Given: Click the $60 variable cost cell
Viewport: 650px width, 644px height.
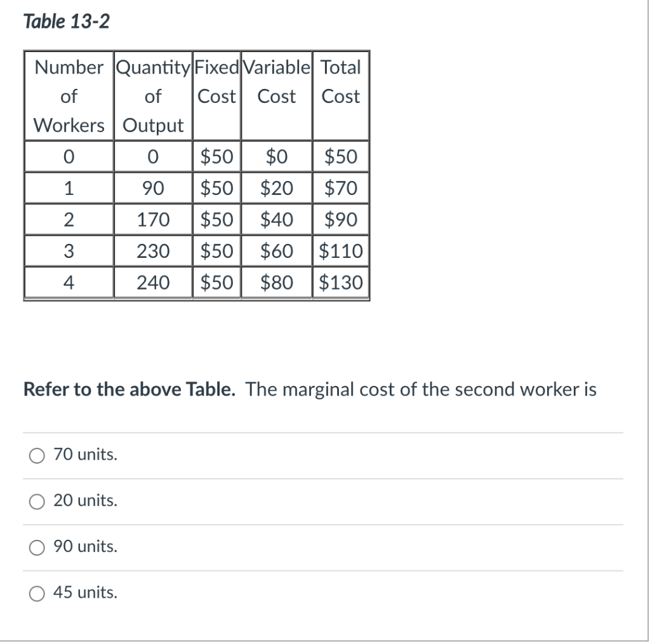Looking at the screenshot, I should point(276,250).
